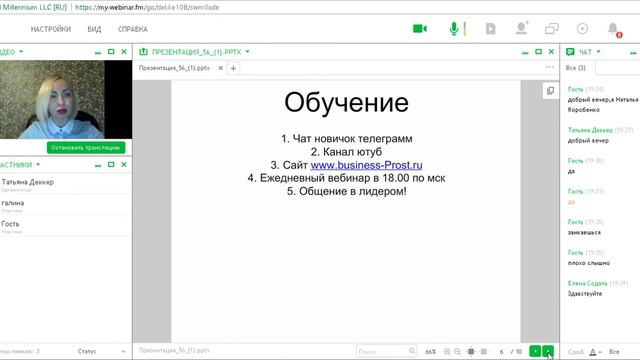The width and height of the screenshot is (640, 360).
Task: Click the webcam video thumbnail
Action: pyautogui.click(x=65, y=100)
